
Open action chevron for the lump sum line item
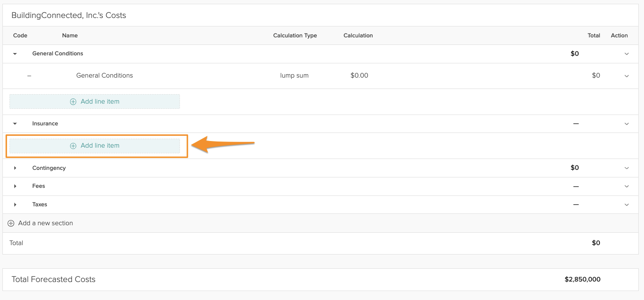(x=626, y=76)
